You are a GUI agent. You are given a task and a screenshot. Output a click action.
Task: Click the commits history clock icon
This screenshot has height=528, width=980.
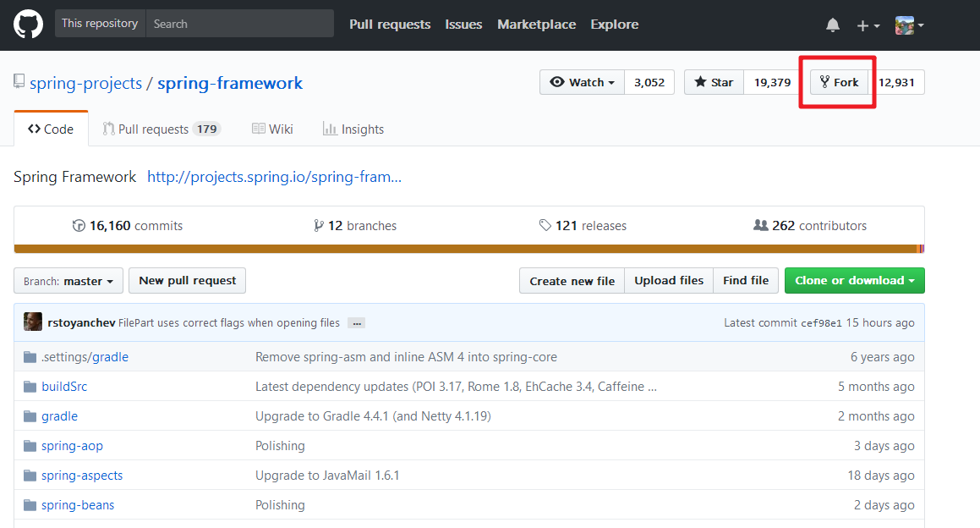(x=79, y=226)
